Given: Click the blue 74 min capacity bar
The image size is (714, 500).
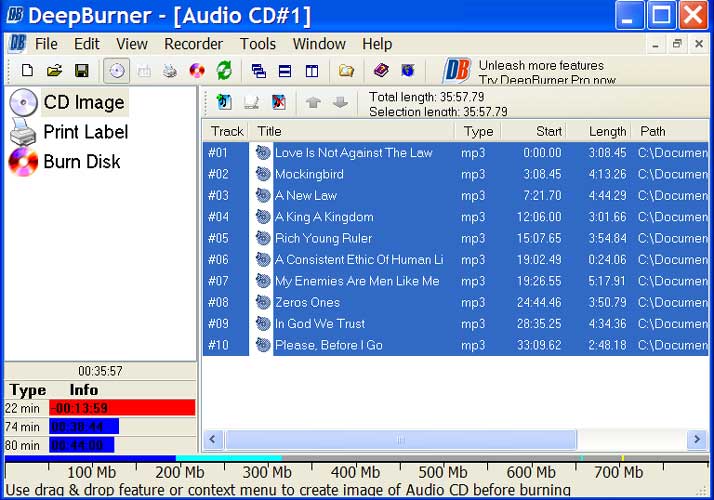Looking at the screenshot, I should click(84, 427).
